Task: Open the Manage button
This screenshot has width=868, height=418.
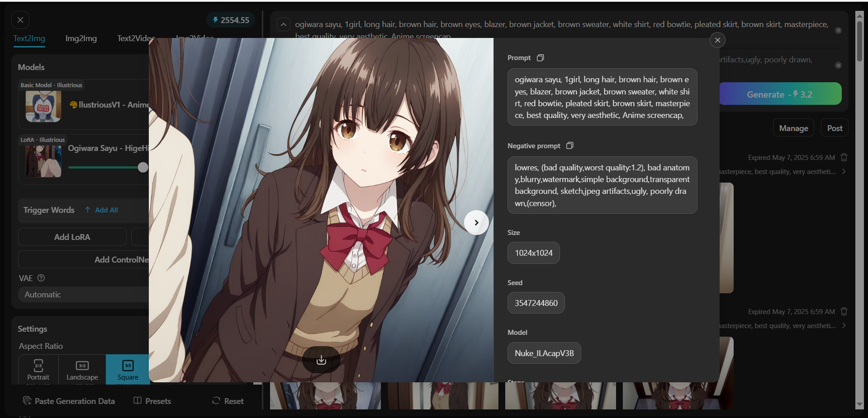Action: tap(793, 128)
